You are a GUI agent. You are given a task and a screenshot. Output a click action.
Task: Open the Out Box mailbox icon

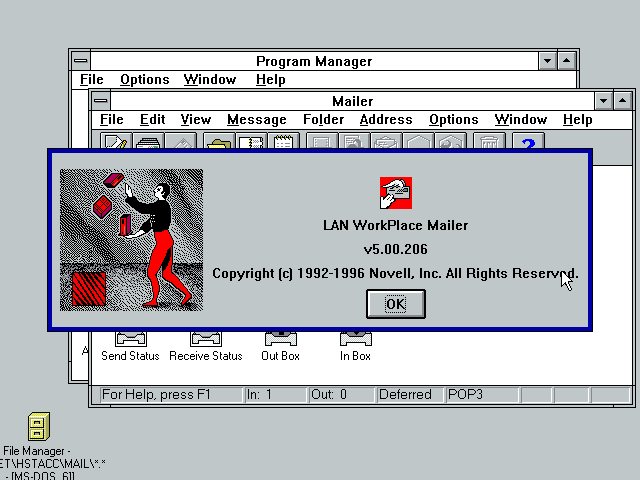pyautogui.click(x=280, y=341)
